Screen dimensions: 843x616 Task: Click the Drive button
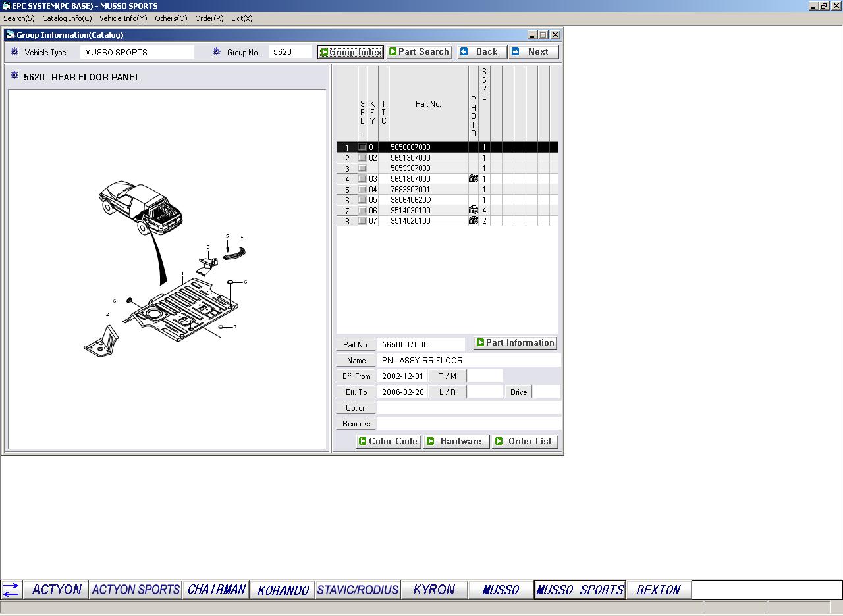518,392
